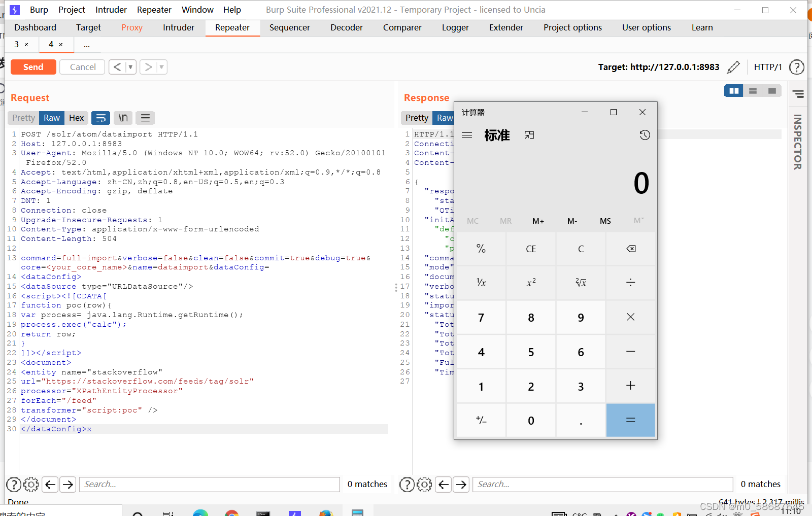This screenshot has height=516, width=812.
Task: Go to previous Request search match
Action: click(50, 485)
